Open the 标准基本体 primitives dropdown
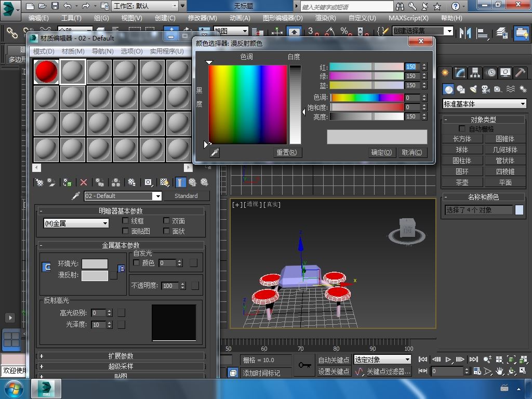The height and width of the screenshot is (399, 532). [x=484, y=104]
